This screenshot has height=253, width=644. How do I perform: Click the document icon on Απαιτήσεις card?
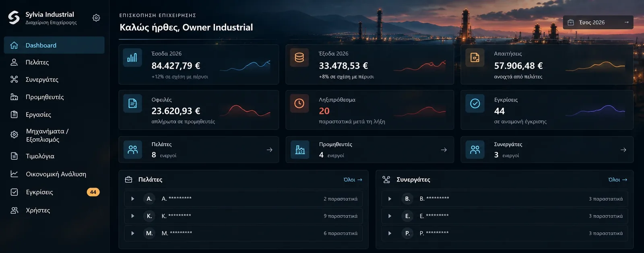[475, 58]
